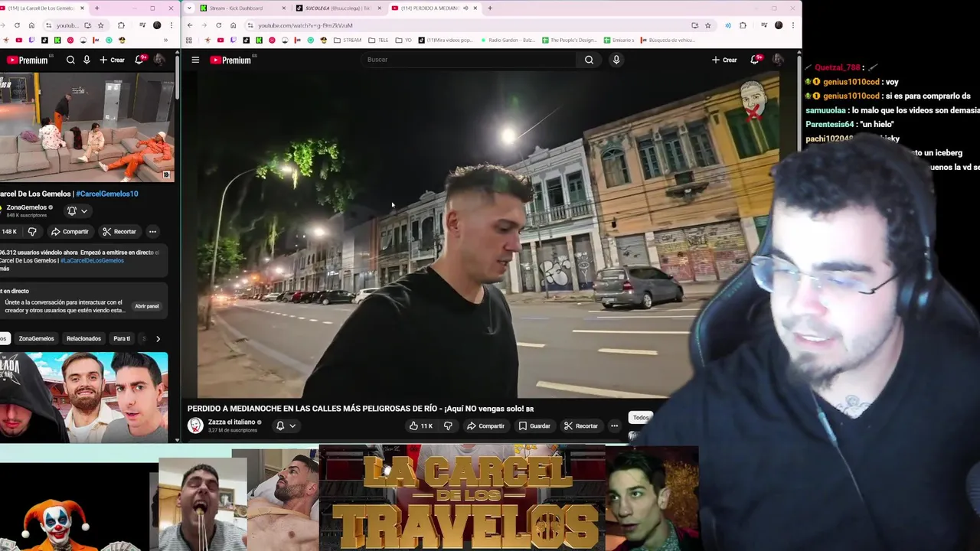
Task: Select Relacionados filter chip
Action: pyautogui.click(x=83, y=338)
